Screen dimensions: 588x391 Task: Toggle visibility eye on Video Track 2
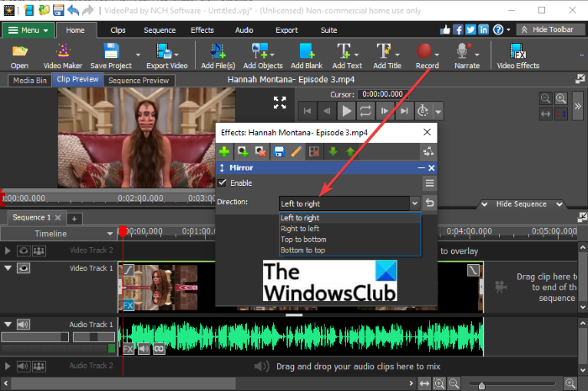click(x=24, y=251)
